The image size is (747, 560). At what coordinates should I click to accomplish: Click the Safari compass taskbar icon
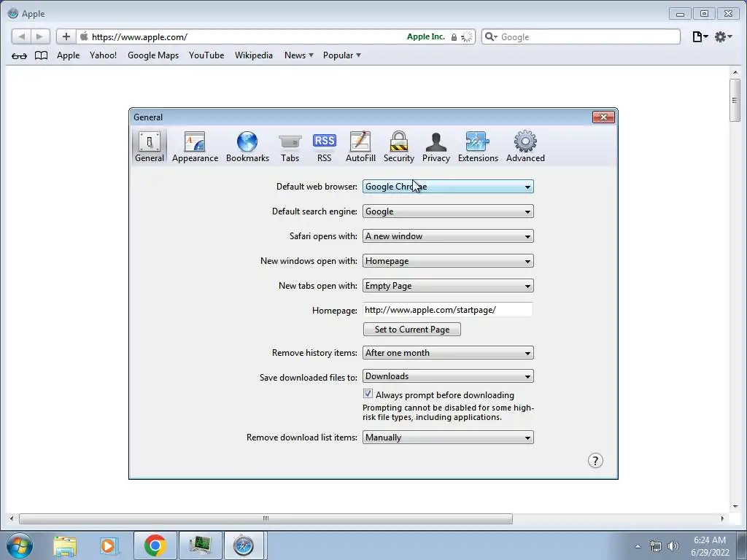click(244, 545)
